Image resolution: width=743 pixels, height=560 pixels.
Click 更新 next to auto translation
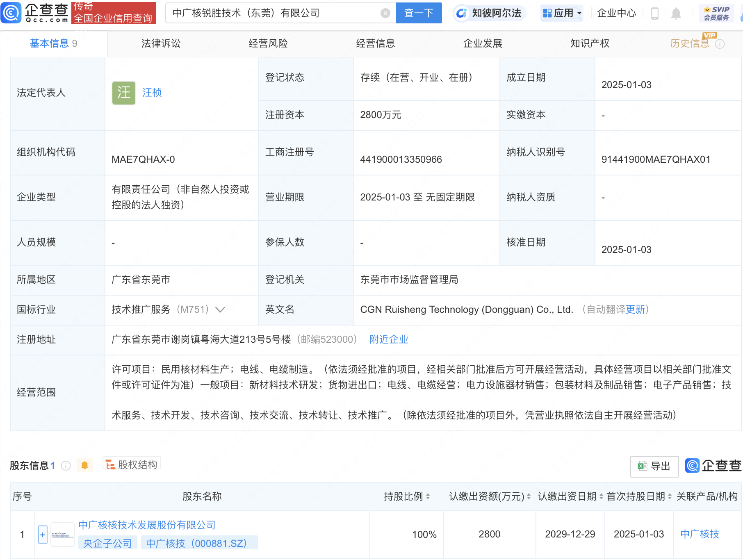(x=635, y=310)
